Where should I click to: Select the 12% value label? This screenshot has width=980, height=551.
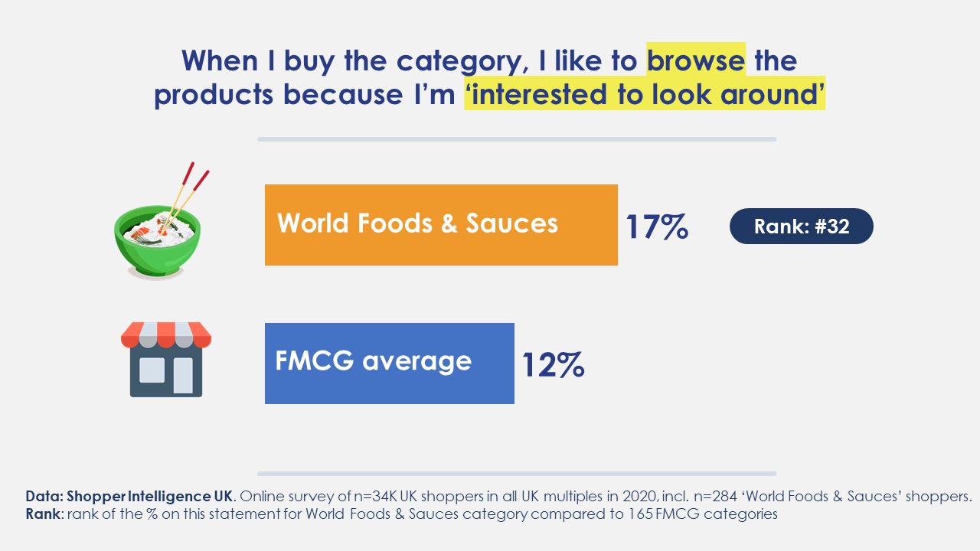coord(554,365)
